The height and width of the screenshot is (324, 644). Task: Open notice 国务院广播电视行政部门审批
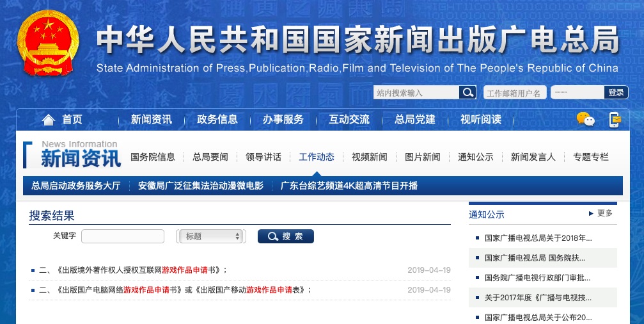tap(537, 278)
